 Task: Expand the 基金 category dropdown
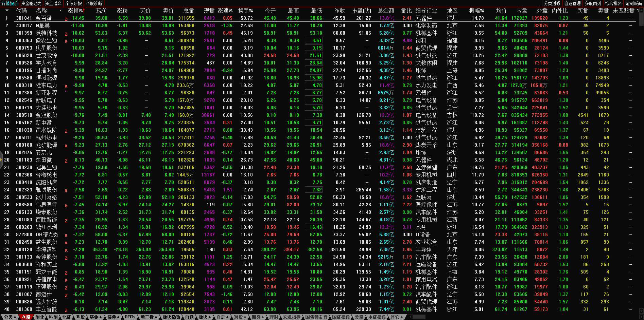pos(95,317)
